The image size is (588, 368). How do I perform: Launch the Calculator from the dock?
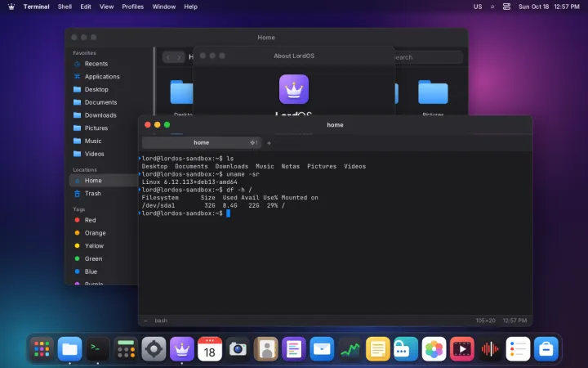coord(126,349)
